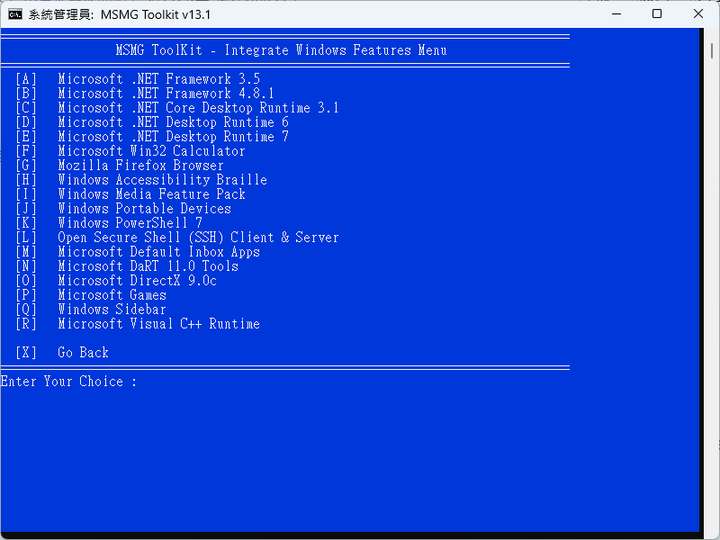
Task: Select 'Microsoft .NET Framework 3.5' menu line
Action: tap(159, 79)
